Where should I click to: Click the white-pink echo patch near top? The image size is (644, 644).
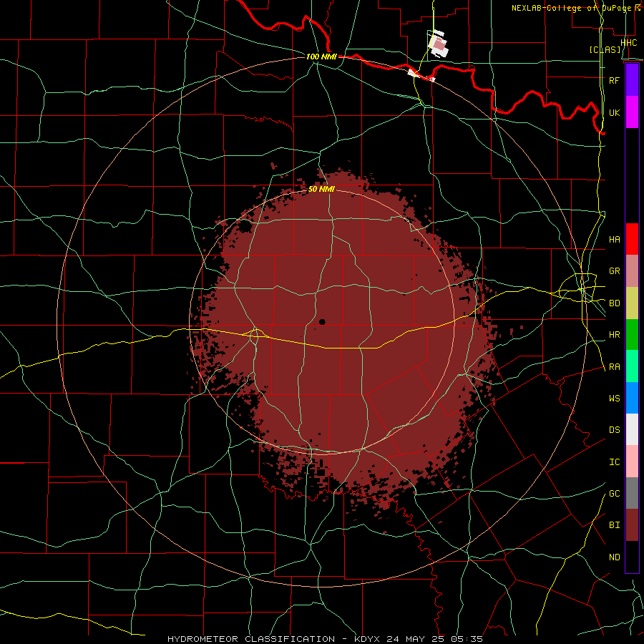(x=439, y=44)
